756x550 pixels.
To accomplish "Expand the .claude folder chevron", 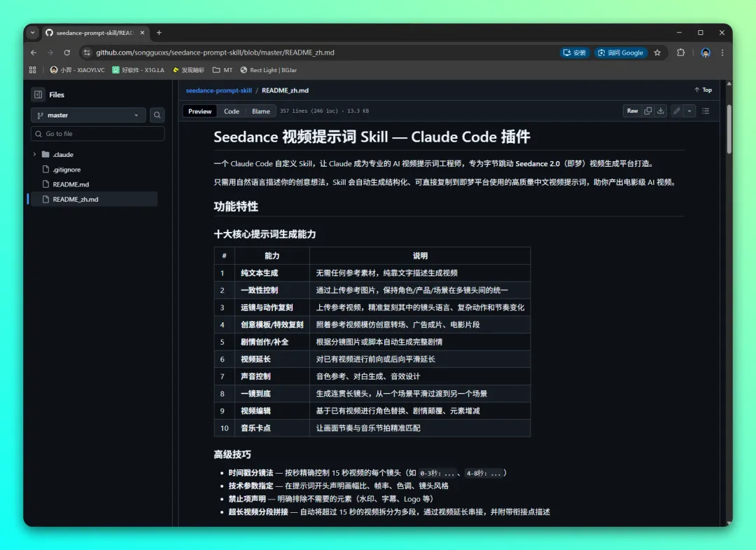I will pos(34,154).
